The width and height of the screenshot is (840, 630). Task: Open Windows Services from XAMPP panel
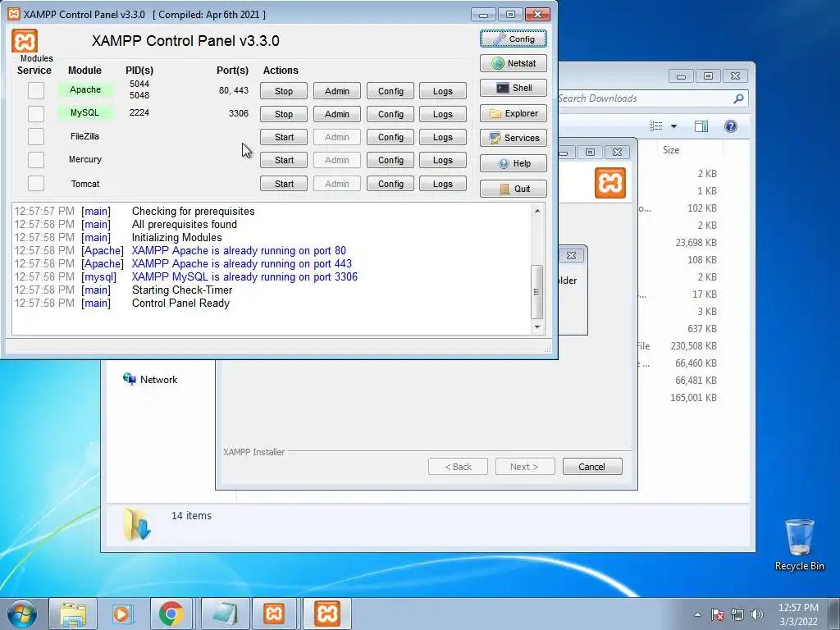[x=514, y=138]
